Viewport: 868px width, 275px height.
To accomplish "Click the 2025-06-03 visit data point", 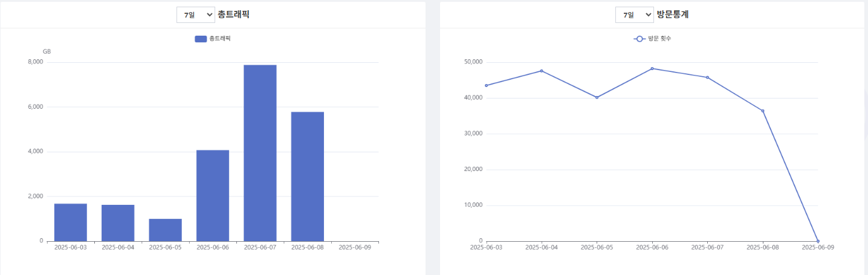I will 486,85.
